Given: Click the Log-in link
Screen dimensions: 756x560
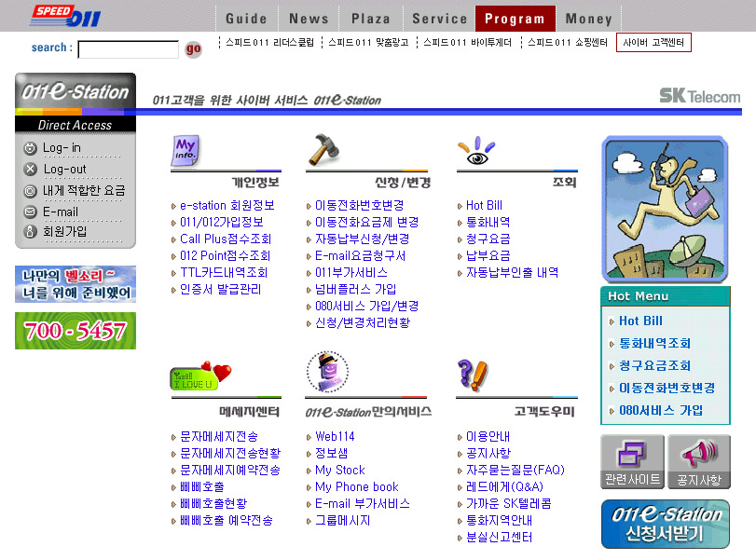Looking at the screenshot, I should tap(62, 148).
